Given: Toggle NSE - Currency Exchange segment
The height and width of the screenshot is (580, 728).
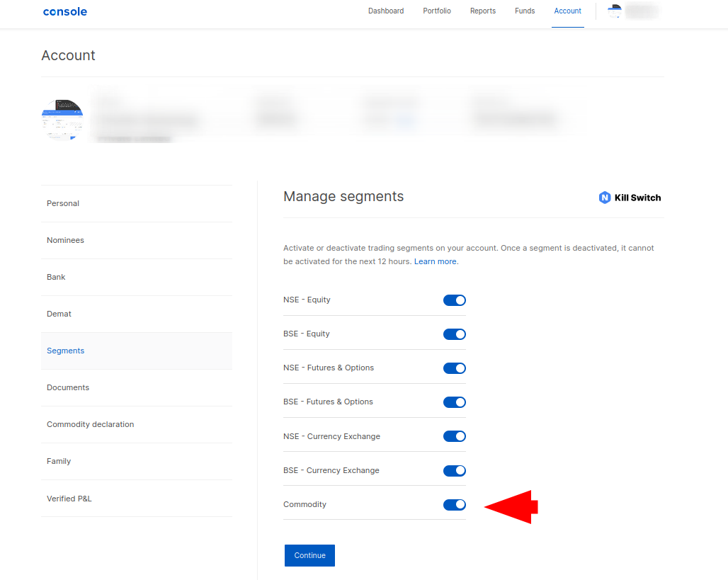Looking at the screenshot, I should (455, 436).
